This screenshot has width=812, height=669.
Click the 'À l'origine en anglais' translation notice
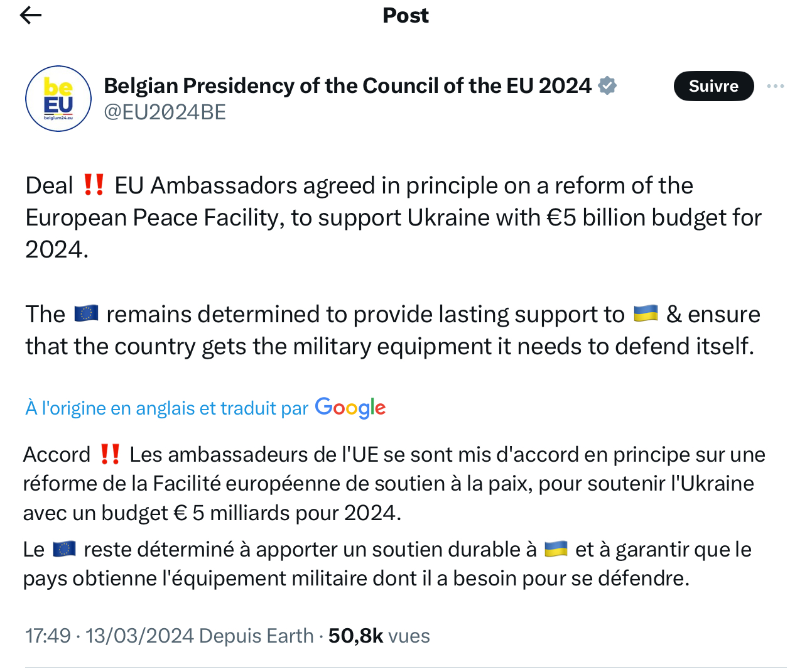(166, 408)
